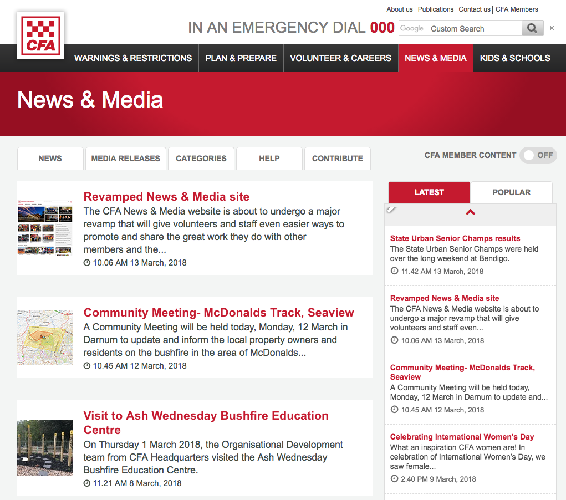Click the 10.06 AM 13 March main article timestamp
566x500 pixels.
[135, 262]
